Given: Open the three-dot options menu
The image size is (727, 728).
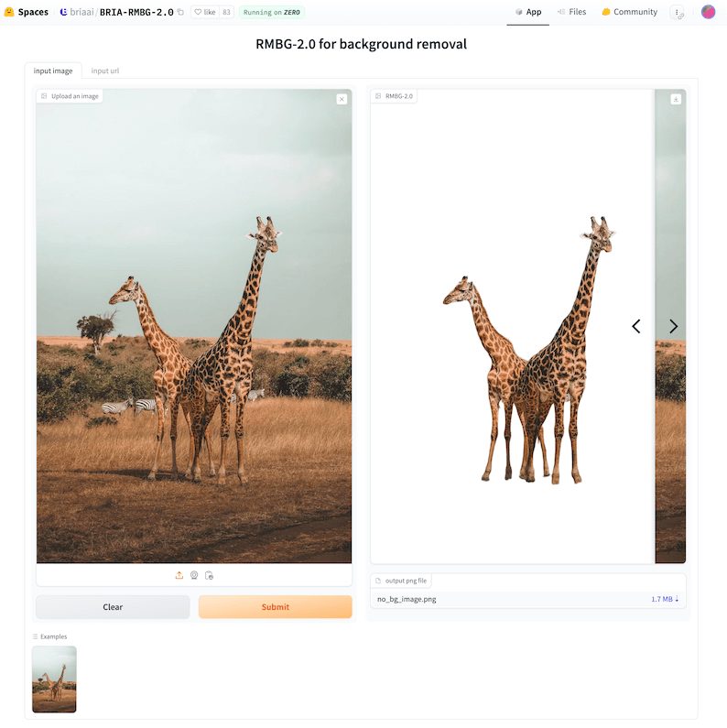Looking at the screenshot, I should point(678,13).
